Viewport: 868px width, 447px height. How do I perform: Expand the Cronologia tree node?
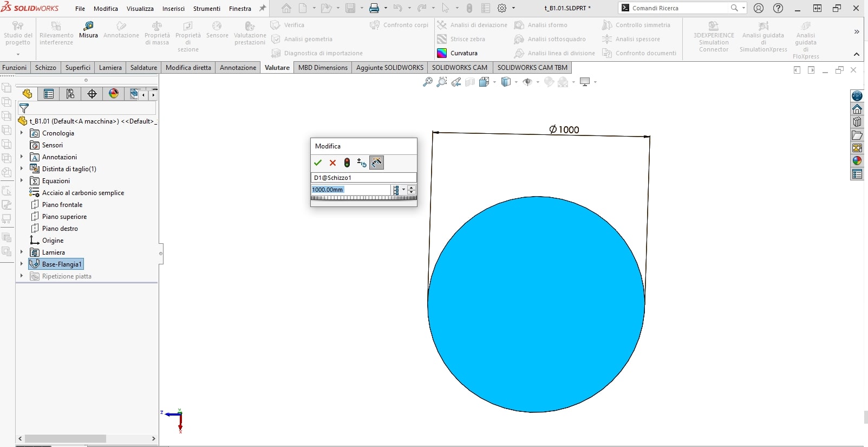click(22, 133)
